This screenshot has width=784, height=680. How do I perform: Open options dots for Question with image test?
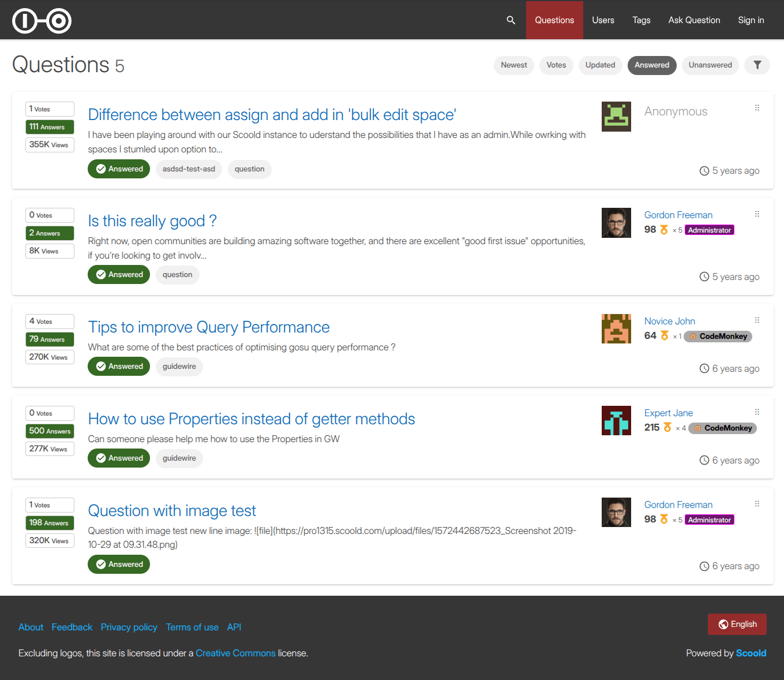pyautogui.click(x=757, y=504)
